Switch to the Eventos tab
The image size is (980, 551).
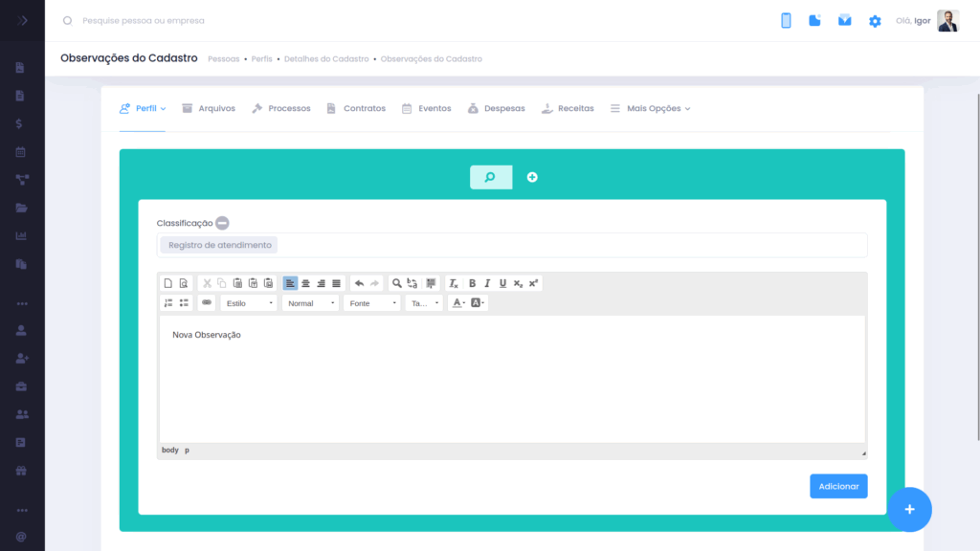(x=426, y=109)
